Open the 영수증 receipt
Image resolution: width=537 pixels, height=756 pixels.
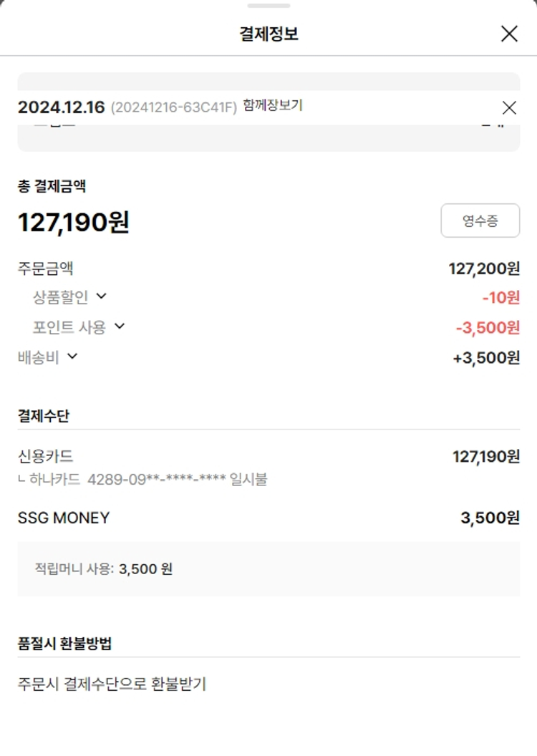point(480,220)
